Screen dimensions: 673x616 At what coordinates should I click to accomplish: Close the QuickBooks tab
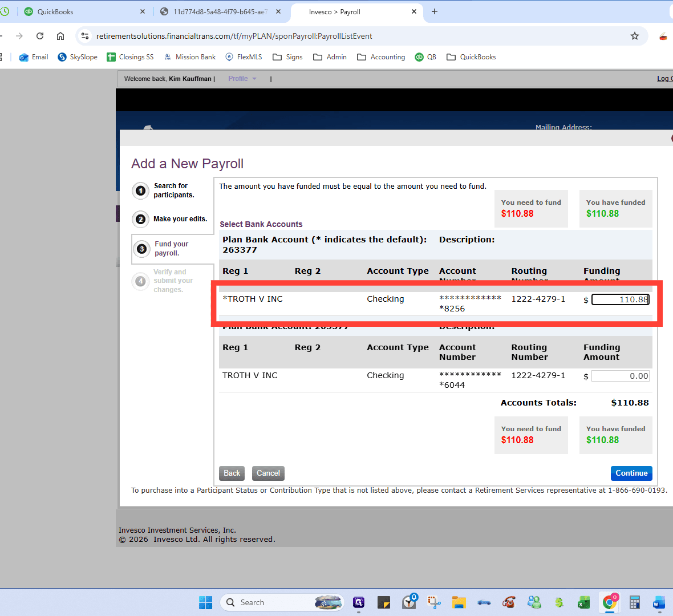coord(143,11)
